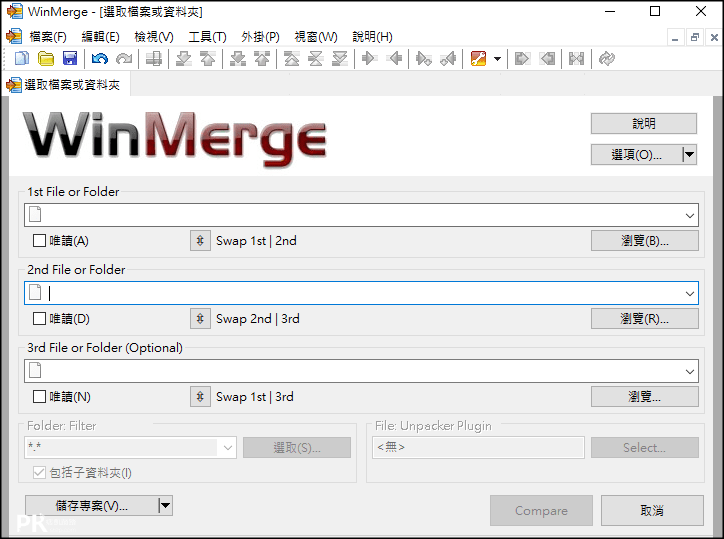Click the 3rd file 瀏覽... button
This screenshot has width=724, height=539.
tap(645, 397)
